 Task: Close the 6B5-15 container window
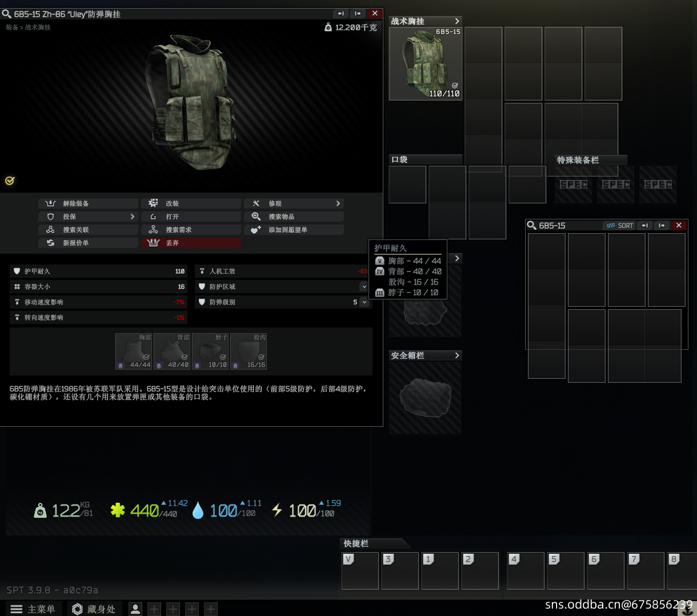click(679, 225)
